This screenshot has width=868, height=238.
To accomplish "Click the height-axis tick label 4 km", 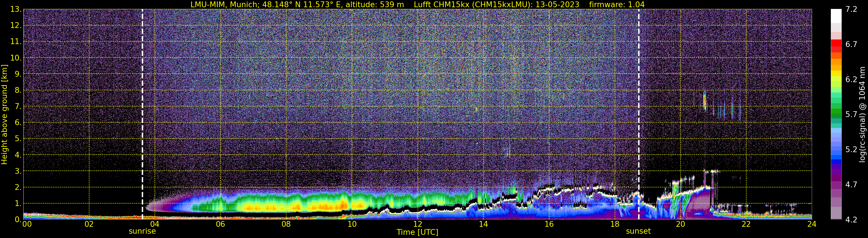I will pyautogui.click(x=18, y=155).
